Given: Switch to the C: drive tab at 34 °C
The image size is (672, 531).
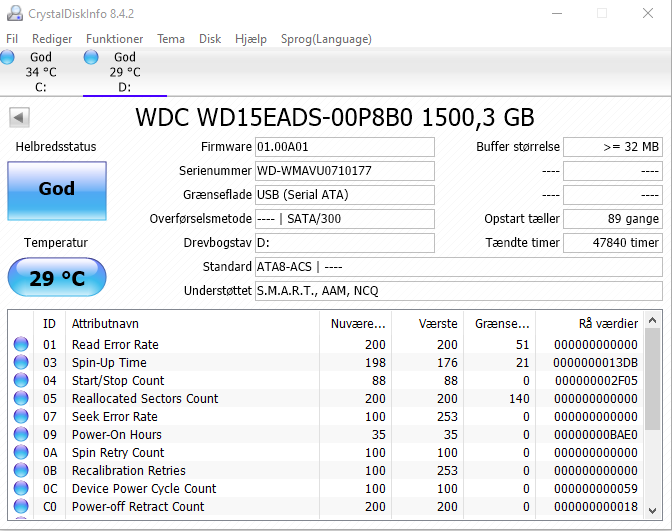Looking at the screenshot, I should point(41,72).
